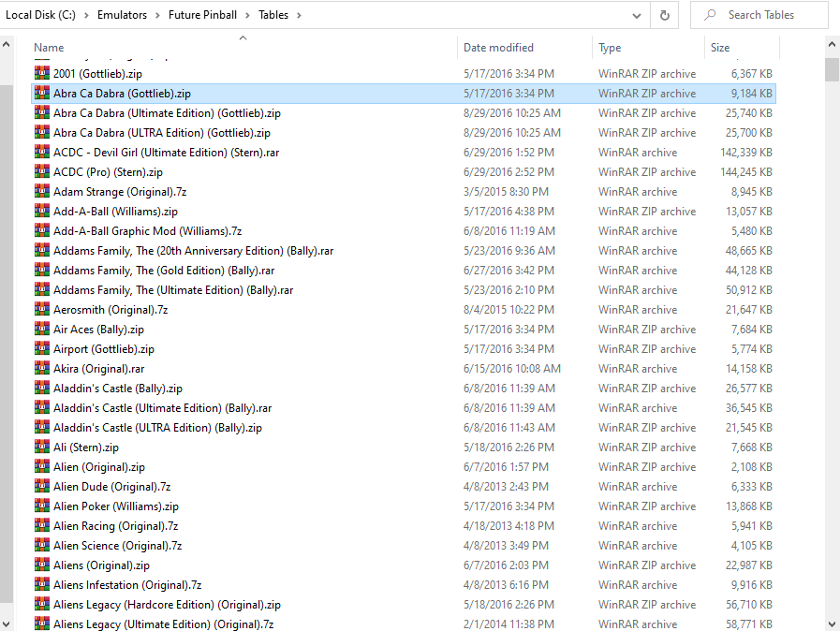The width and height of the screenshot is (840, 631).
Task: Expand chevron after Tables breadcrumb
Action: coord(299,15)
